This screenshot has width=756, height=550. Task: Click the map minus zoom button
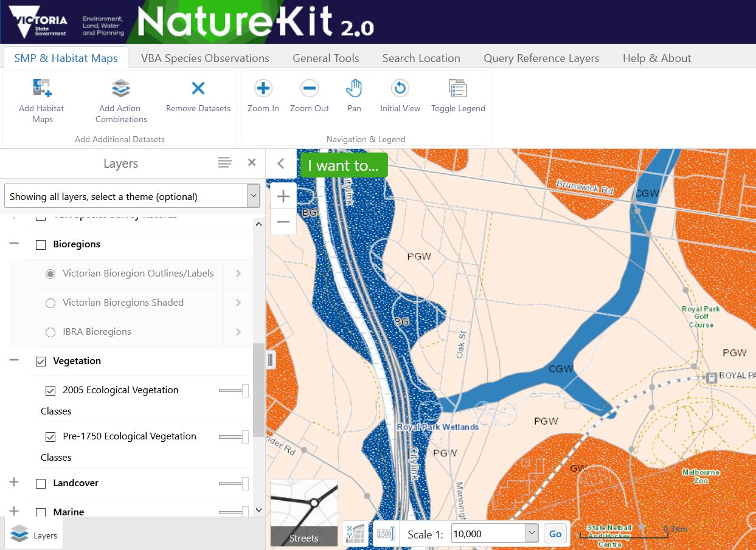tap(283, 222)
